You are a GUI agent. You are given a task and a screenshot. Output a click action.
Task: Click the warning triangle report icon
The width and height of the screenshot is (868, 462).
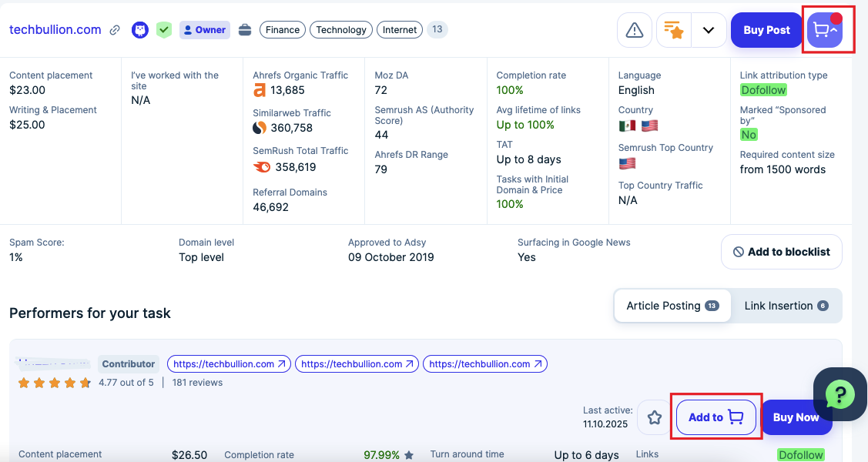635,30
